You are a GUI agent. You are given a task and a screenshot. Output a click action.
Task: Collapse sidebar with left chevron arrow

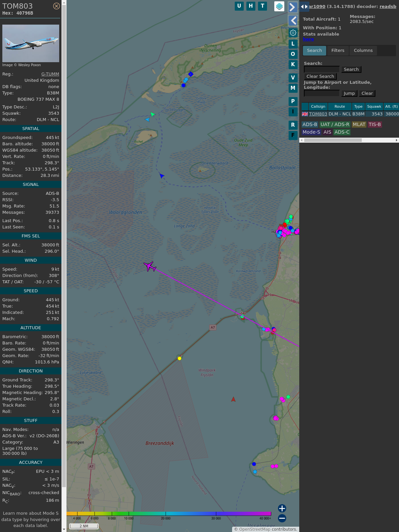click(x=293, y=21)
